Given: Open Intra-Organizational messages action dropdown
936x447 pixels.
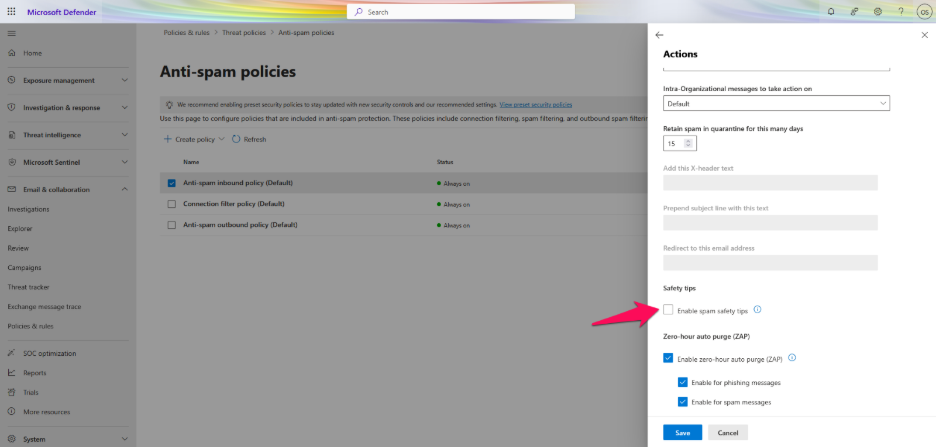Looking at the screenshot, I should coord(776,103).
